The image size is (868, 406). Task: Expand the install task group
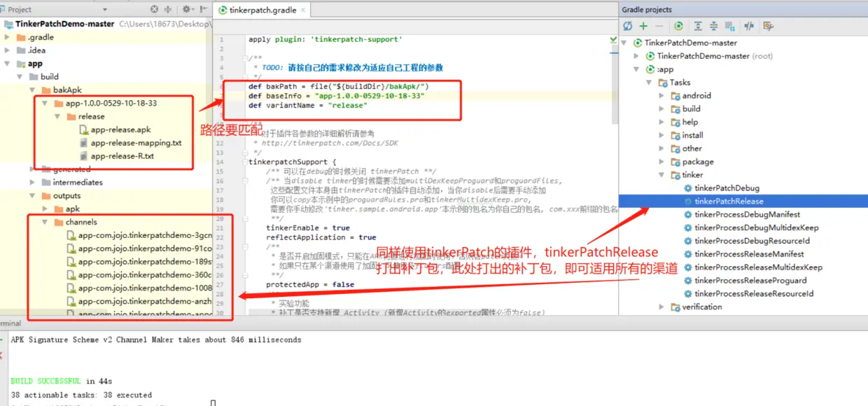click(x=661, y=136)
